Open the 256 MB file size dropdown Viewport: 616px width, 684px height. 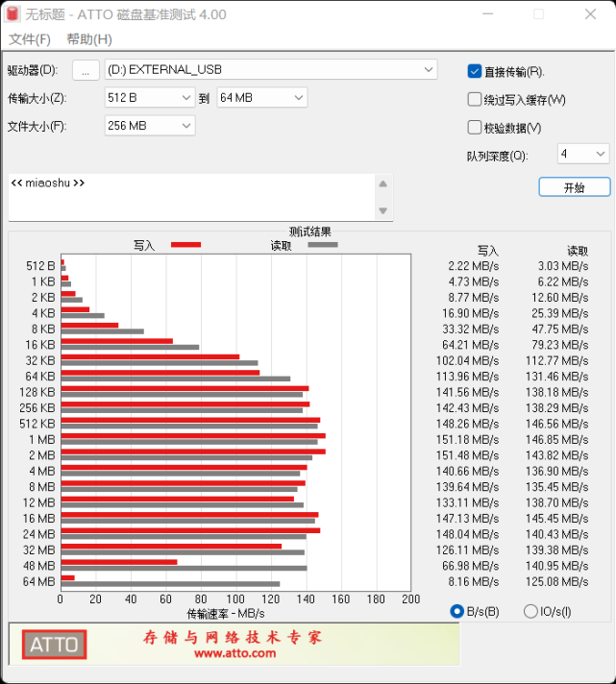150,126
